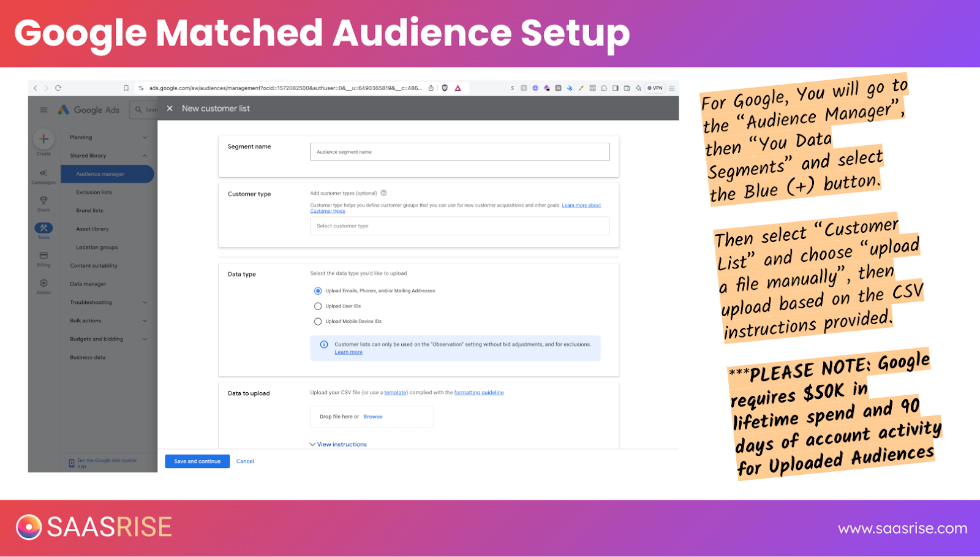Open Content suitability in the sidebar

pos(94,266)
